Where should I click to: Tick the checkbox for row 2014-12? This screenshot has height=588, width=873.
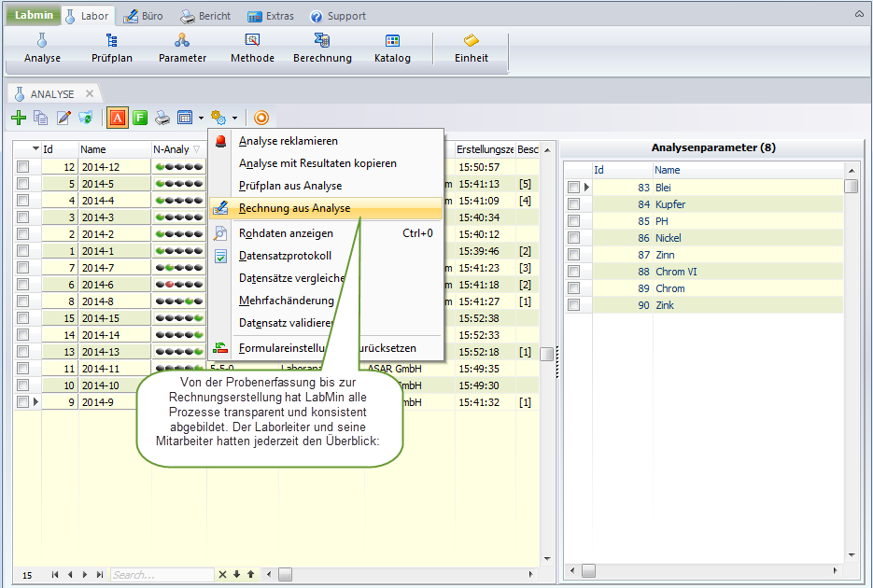click(x=22, y=167)
